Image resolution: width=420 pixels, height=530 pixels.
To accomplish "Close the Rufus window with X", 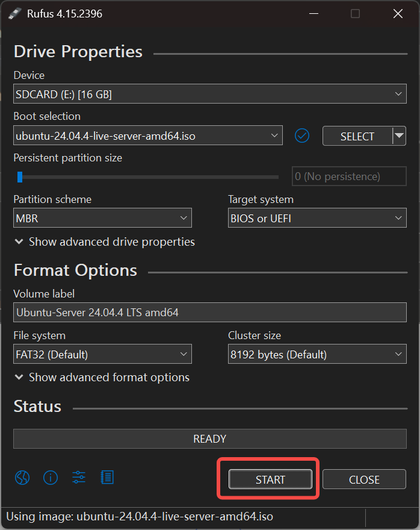I will point(398,13).
